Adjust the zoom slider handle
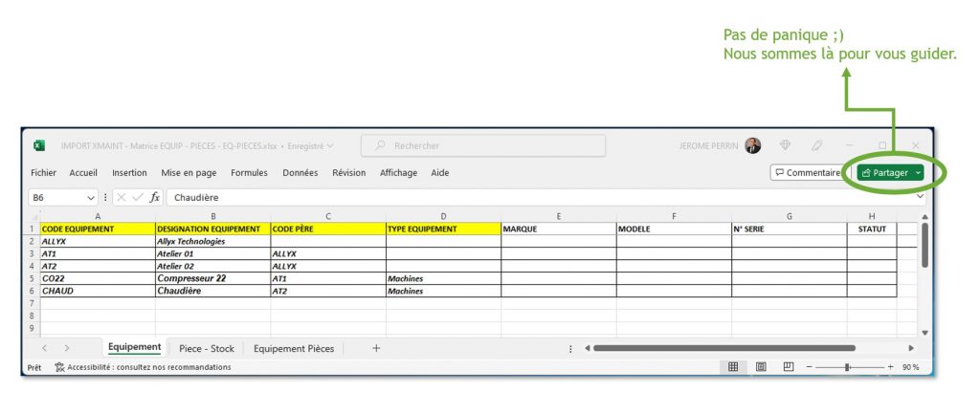Viewport: 980px width, 415px height. [x=847, y=367]
